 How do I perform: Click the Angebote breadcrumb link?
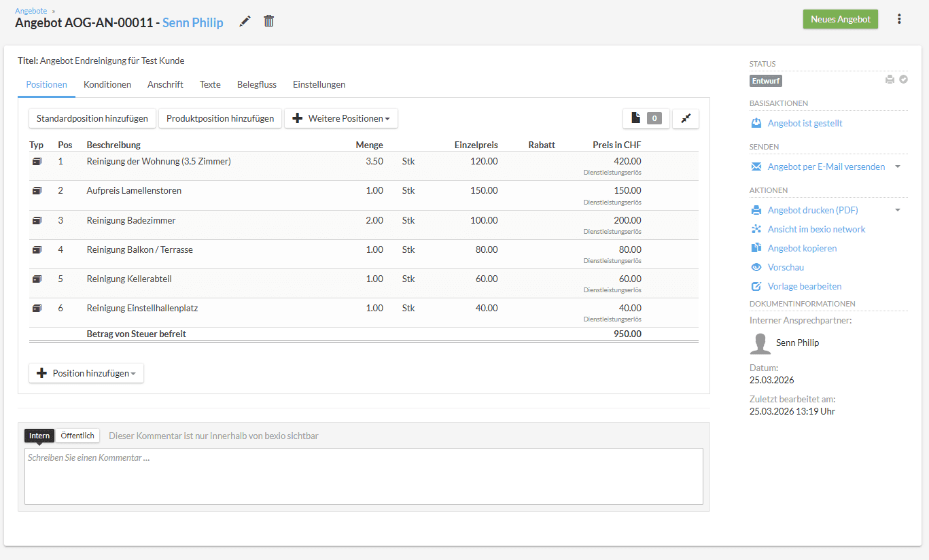tap(31, 11)
